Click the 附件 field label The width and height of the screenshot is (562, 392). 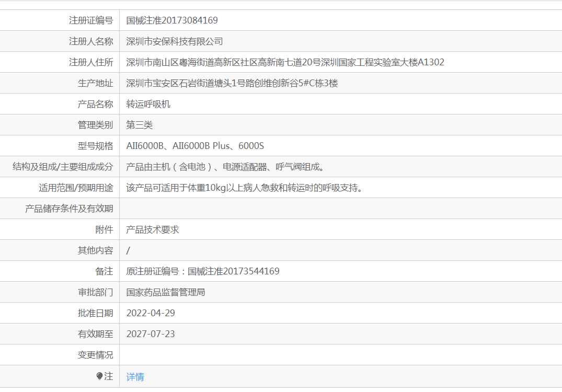(x=105, y=229)
